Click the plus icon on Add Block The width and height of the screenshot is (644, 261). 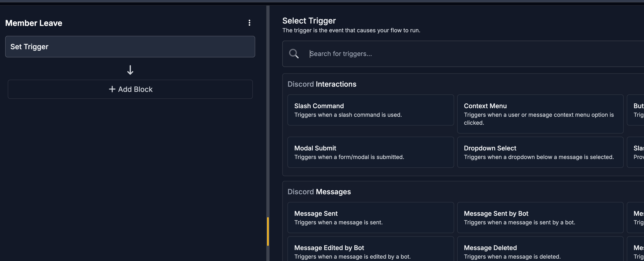pos(112,89)
